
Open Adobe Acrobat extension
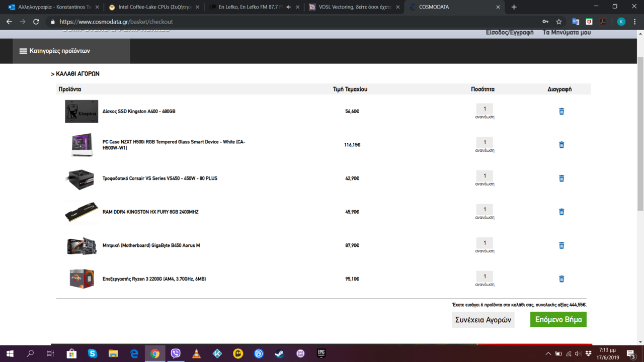603,22
